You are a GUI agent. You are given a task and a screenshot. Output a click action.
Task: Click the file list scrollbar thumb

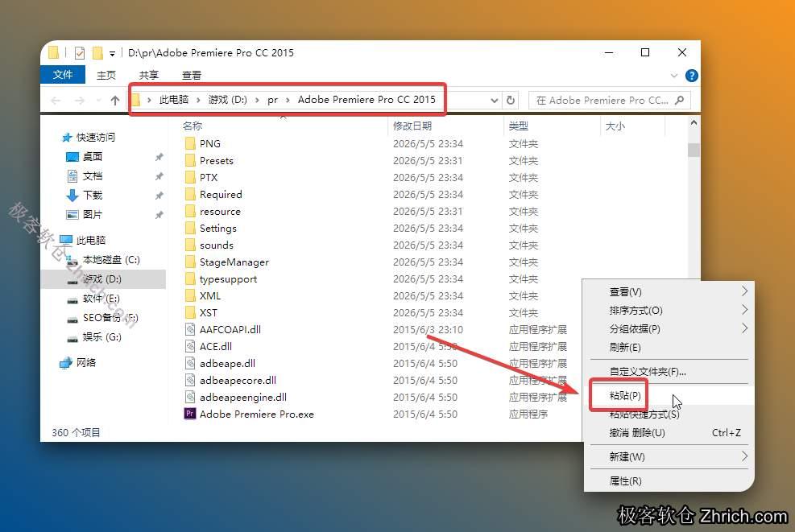(694, 150)
